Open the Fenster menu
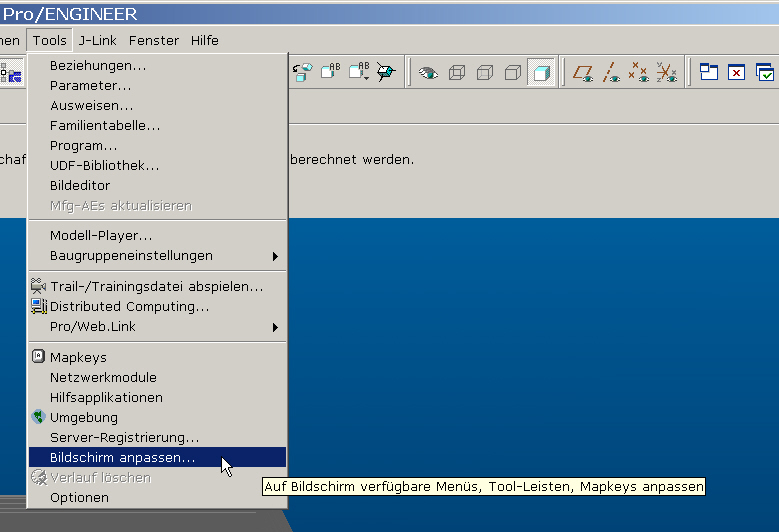Viewport: 779px width, 532px height. coord(154,40)
